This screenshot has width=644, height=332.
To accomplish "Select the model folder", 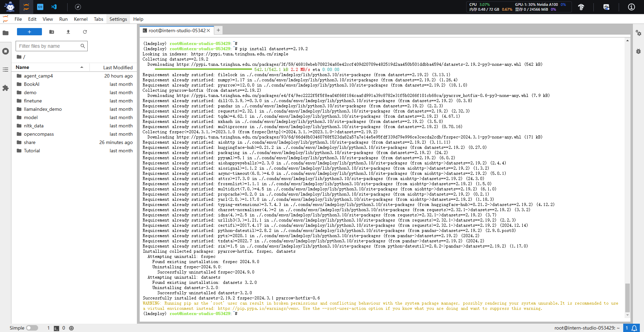I will (74, 117).
